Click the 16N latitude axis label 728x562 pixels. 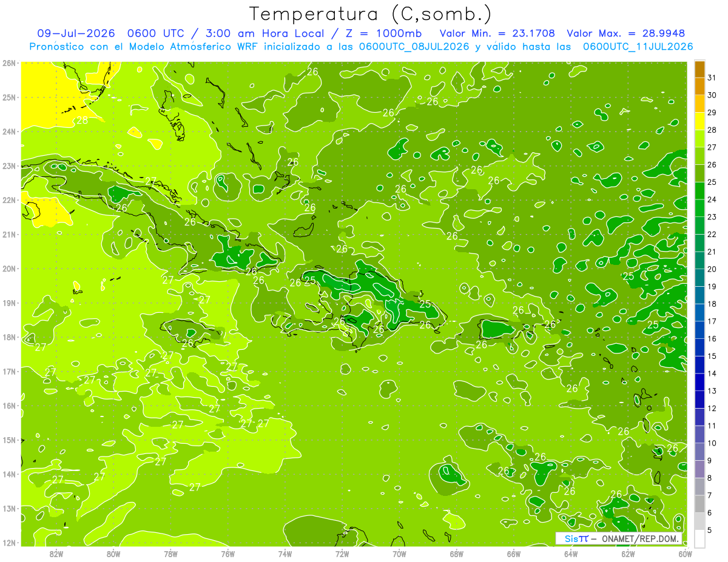pyautogui.click(x=9, y=406)
